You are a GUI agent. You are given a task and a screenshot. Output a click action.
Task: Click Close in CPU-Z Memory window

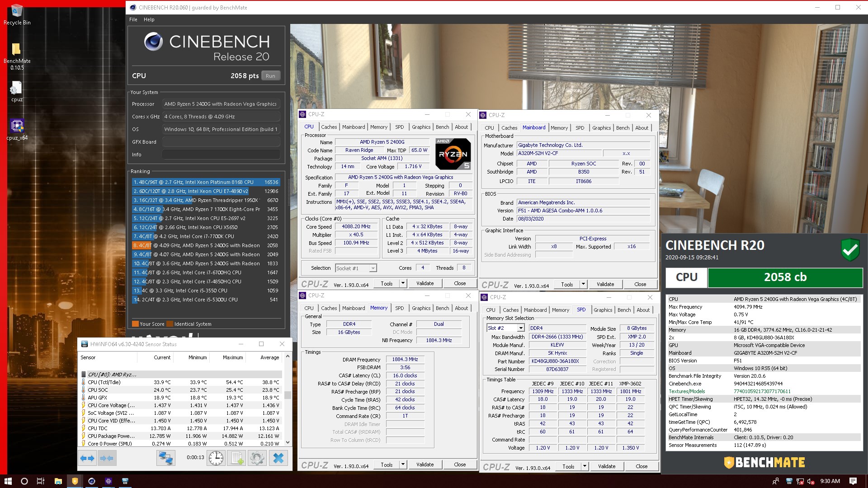[x=460, y=465]
